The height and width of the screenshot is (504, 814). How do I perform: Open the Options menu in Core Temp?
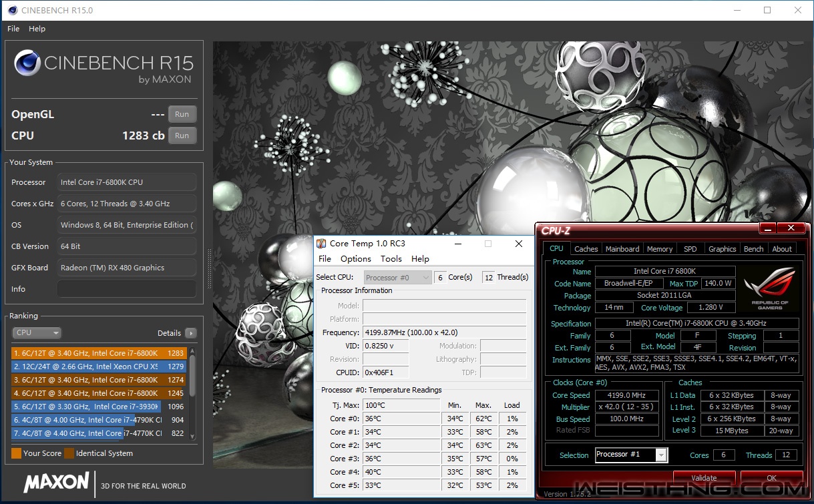pyautogui.click(x=356, y=259)
